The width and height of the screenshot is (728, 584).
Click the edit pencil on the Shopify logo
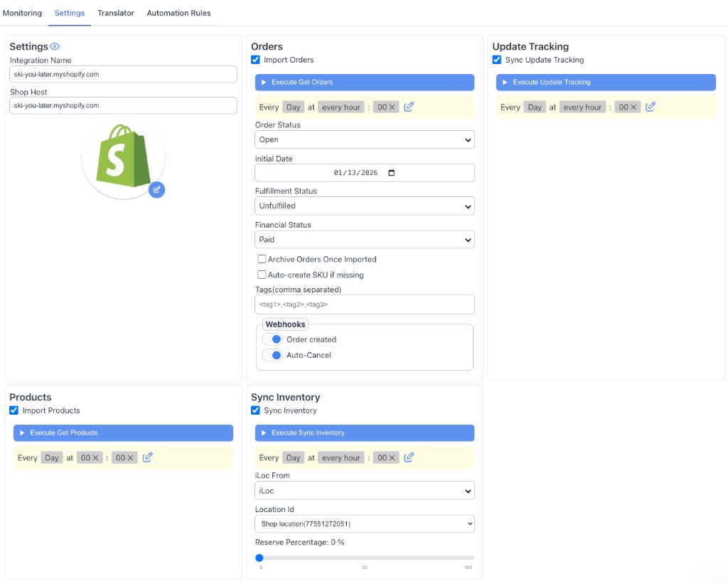pos(156,190)
